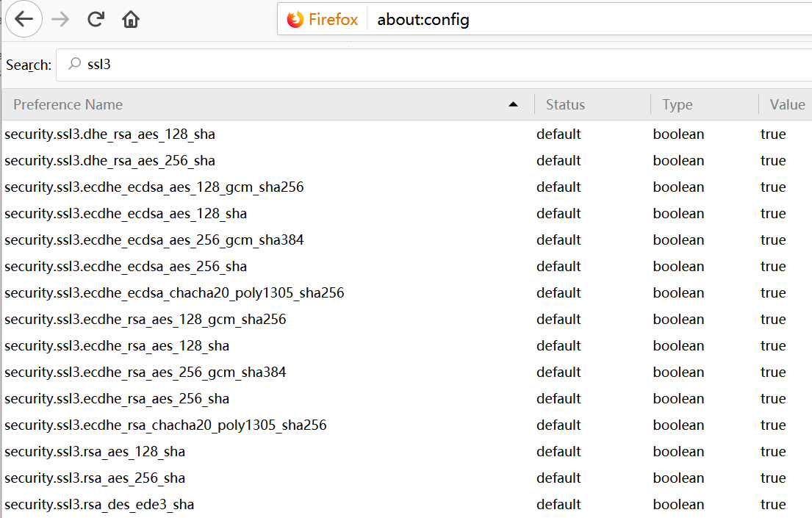Select security.ssl3.ecdhe_rsa_aes_256_gcm_sha384 preference row
The image size is (812, 518).
tap(145, 373)
